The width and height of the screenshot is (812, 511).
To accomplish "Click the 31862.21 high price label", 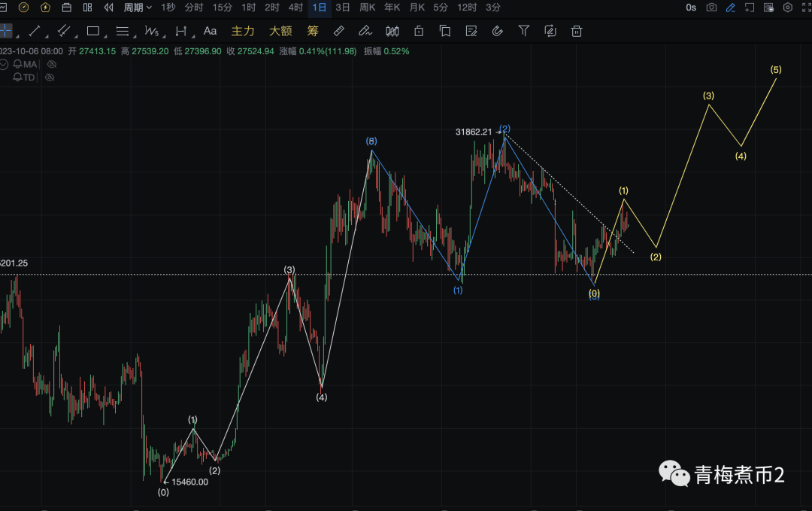I will pos(474,132).
